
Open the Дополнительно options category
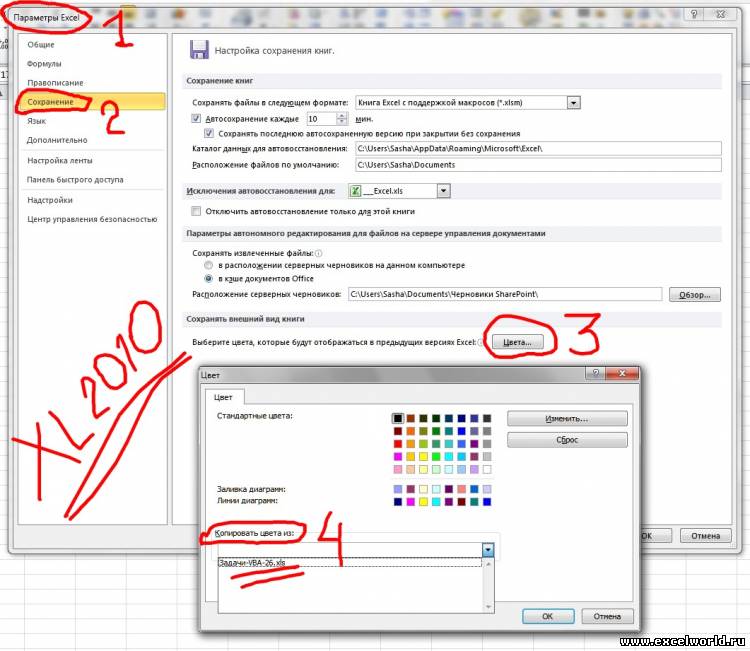point(57,140)
